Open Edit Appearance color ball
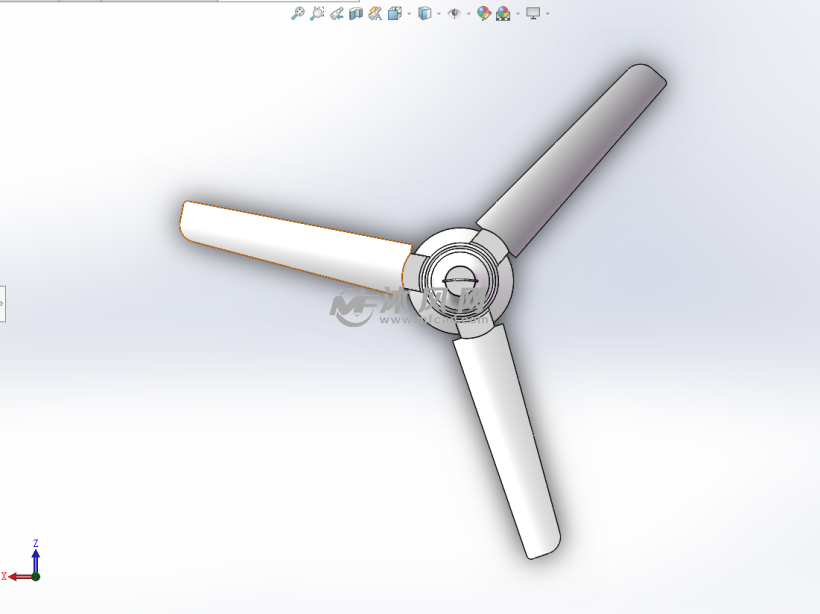Image resolution: width=820 pixels, height=614 pixels. pos(484,13)
